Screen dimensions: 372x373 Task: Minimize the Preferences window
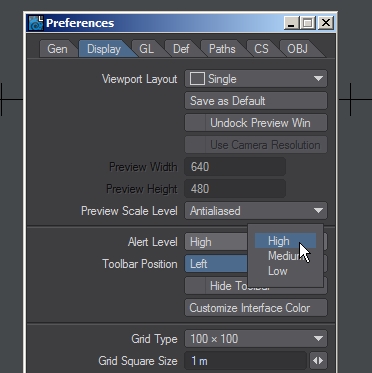292,23
